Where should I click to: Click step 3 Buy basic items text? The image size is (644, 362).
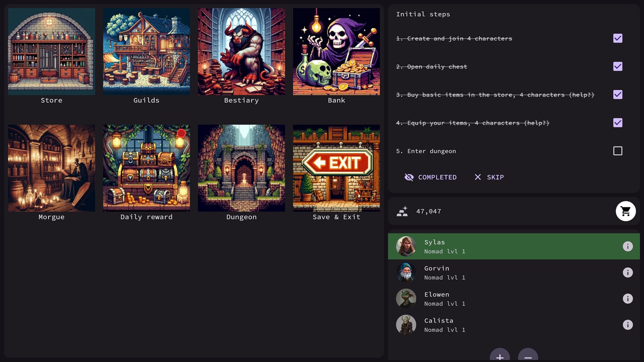pyautogui.click(x=495, y=95)
